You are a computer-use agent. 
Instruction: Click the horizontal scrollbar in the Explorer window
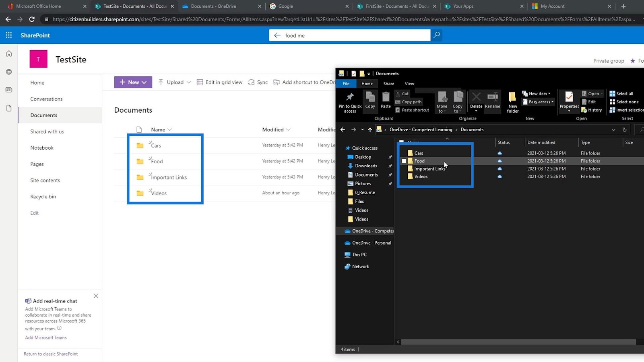[x=518, y=342]
